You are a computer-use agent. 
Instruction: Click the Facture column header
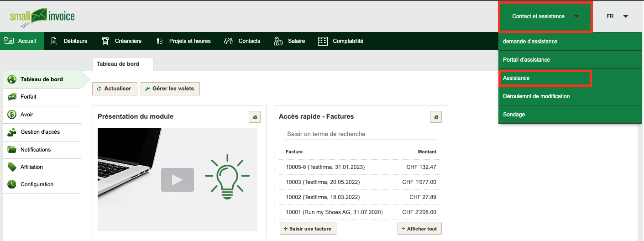click(294, 152)
